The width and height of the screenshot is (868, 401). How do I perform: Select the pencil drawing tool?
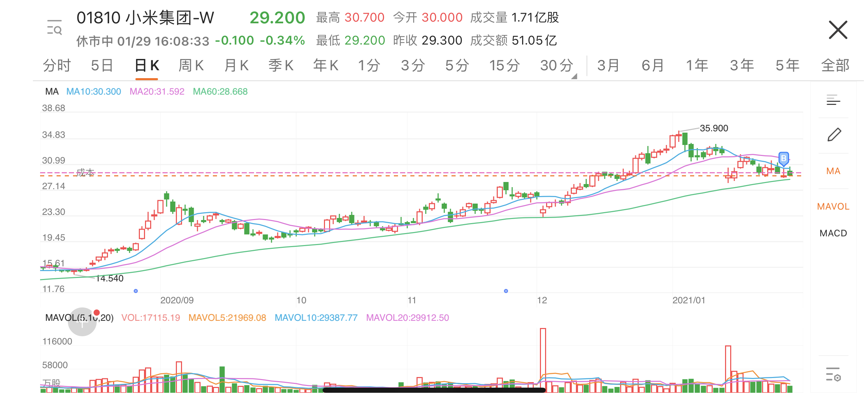pyautogui.click(x=834, y=135)
